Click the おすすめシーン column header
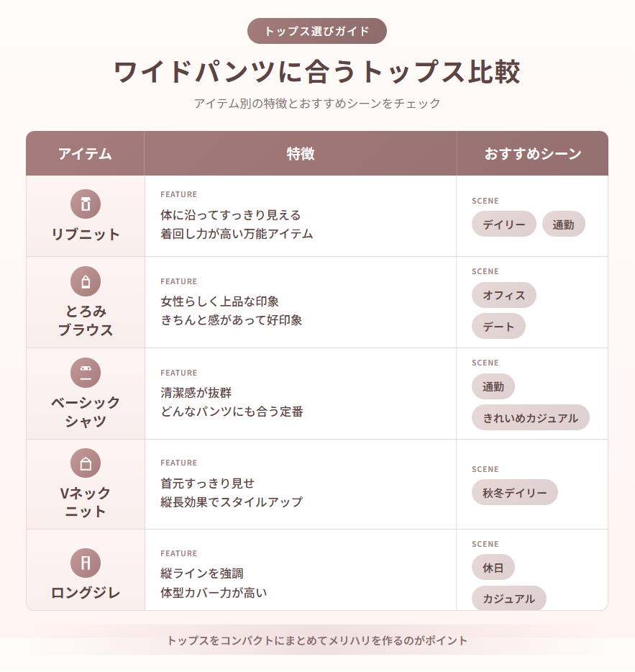 [532, 154]
